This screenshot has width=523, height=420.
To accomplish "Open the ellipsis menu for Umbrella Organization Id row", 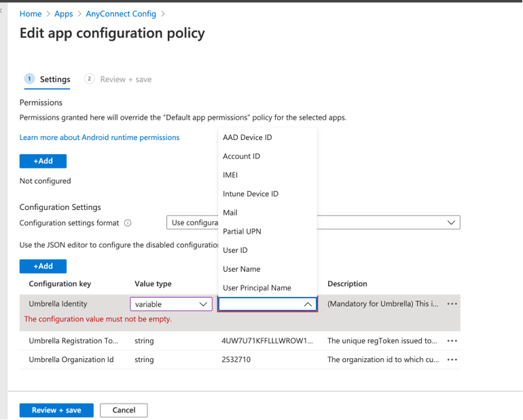I will 452,360.
